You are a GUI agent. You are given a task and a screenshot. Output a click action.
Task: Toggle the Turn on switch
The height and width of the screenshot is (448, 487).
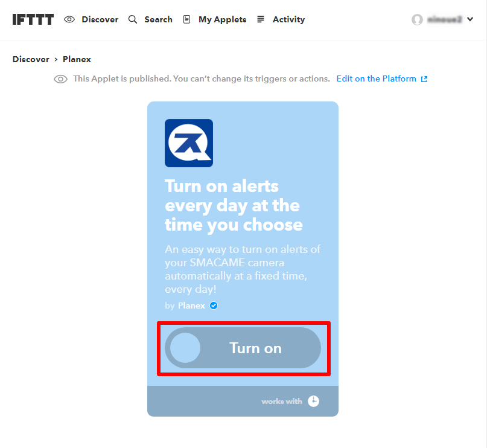coord(243,348)
